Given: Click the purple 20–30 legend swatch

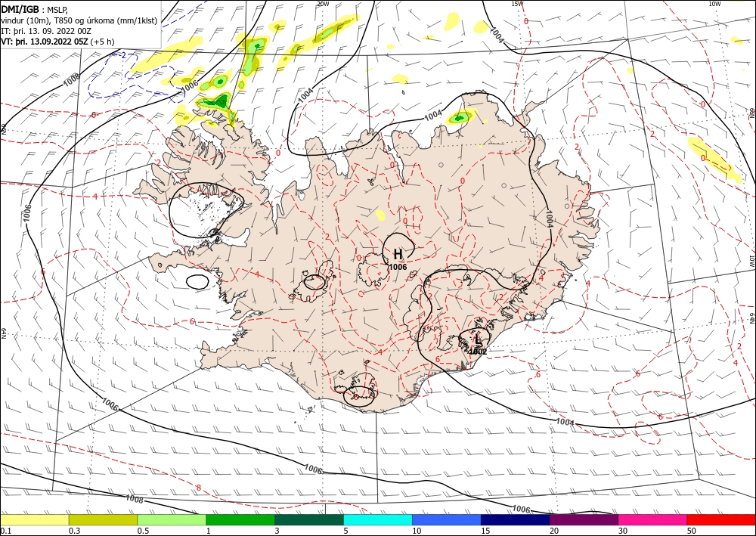Looking at the screenshot, I should [x=584, y=519].
